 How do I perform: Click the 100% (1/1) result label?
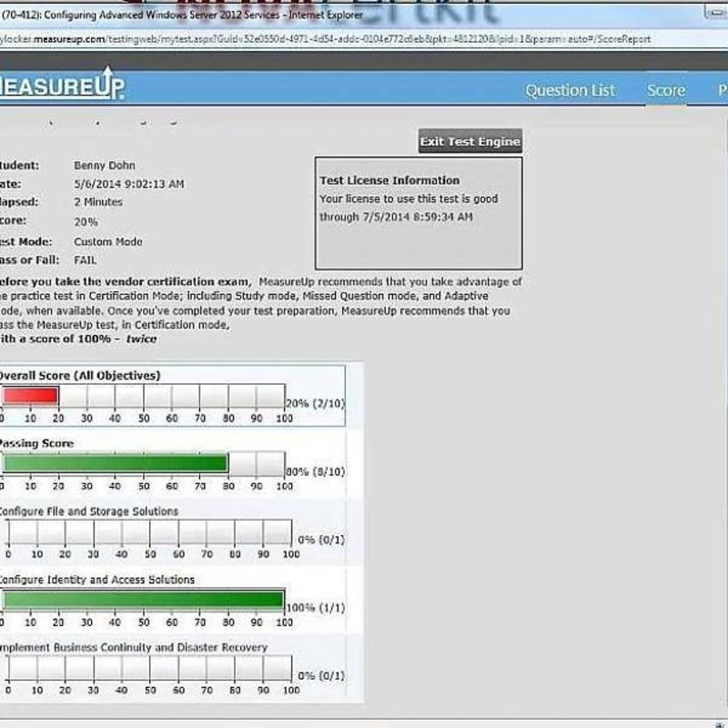(x=316, y=608)
